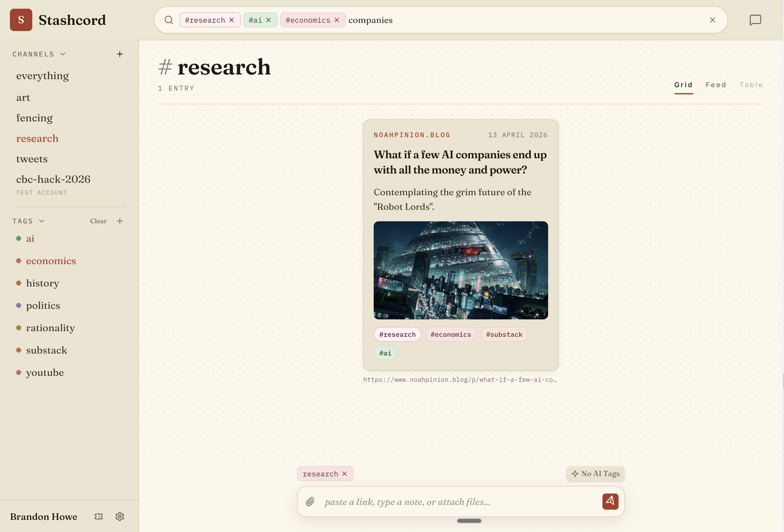784x532 pixels.
Task: Click the Stashcord logo icon
Action: 21,20
